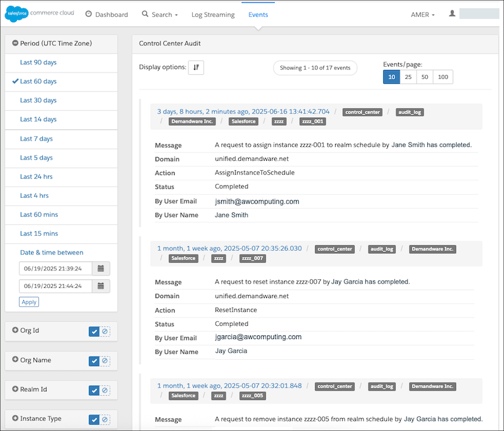Select Last 60 days period
The image size is (504, 431).
tap(38, 81)
